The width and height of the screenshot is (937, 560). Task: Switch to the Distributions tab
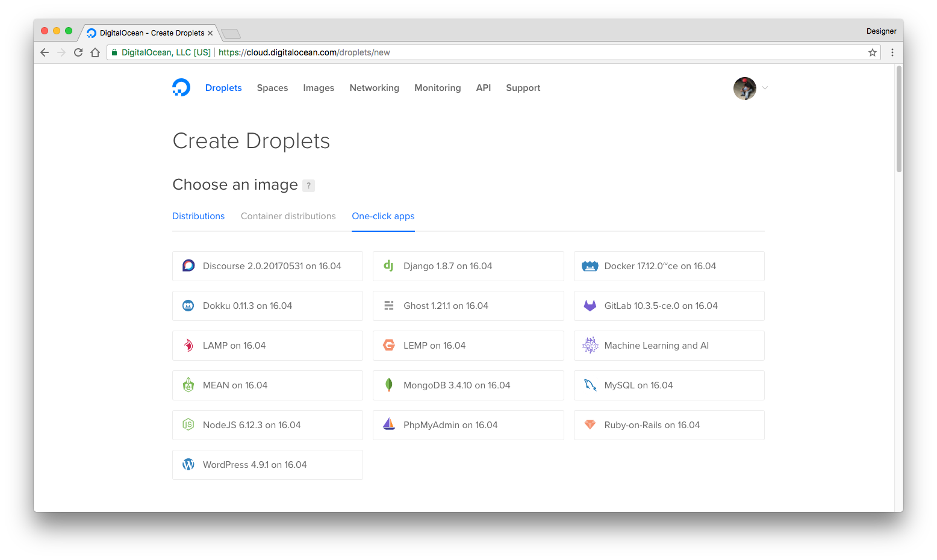[x=198, y=216]
